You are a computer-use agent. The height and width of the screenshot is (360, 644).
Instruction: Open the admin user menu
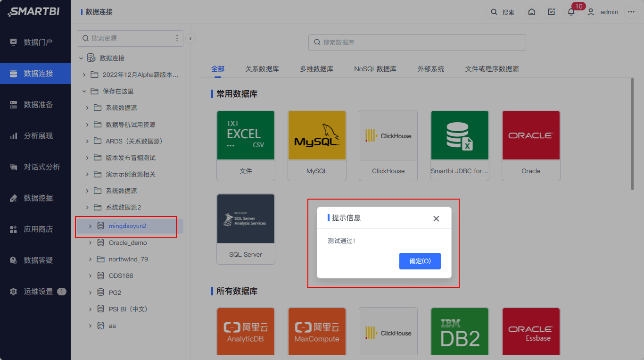(x=602, y=12)
